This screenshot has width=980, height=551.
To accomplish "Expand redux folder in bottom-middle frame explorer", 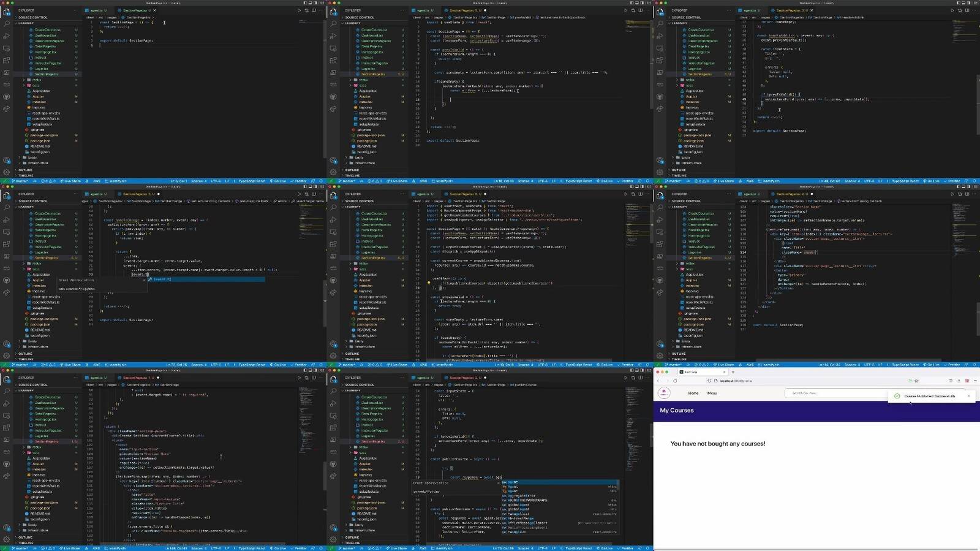I will (374, 447).
